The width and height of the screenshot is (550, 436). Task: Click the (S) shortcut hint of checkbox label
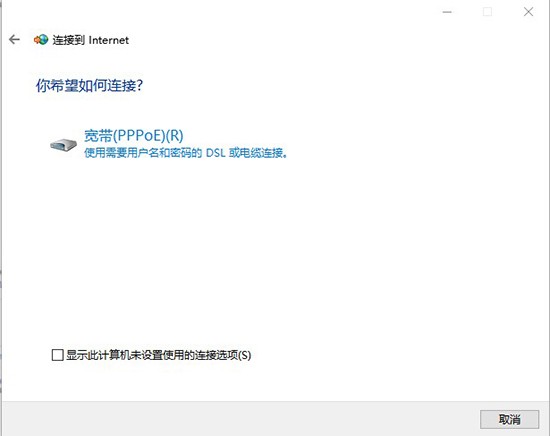pyautogui.click(x=244, y=355)
